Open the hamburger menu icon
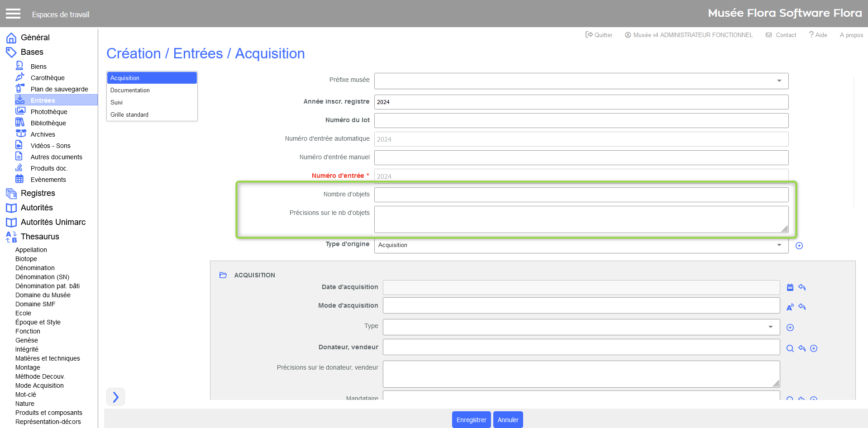Image resolution: width=868 pixels, height=428 pixels. coord(13,14)
